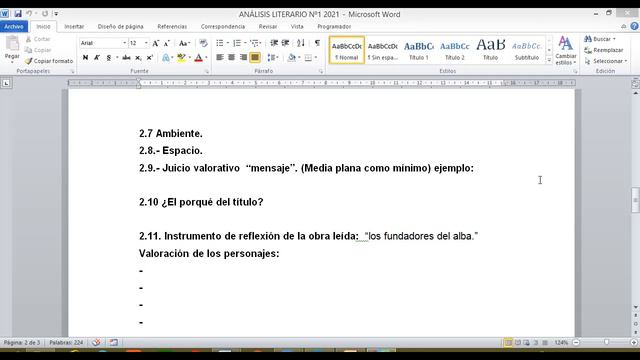The image size is (640, 360).
Task: Switch to the Vista tab
Action: pos(297,27)
